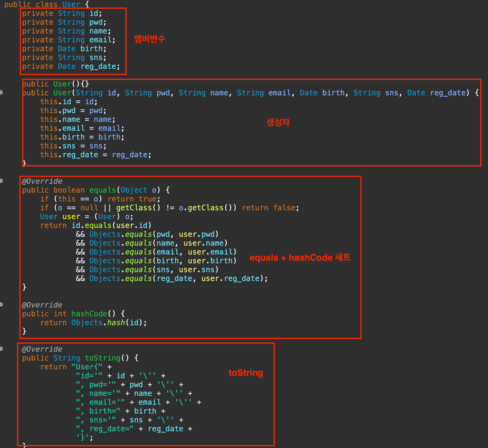Viewport: 488px width, 448px height.
Task: Click the toString method name
Action: click(x=103, y=358)
